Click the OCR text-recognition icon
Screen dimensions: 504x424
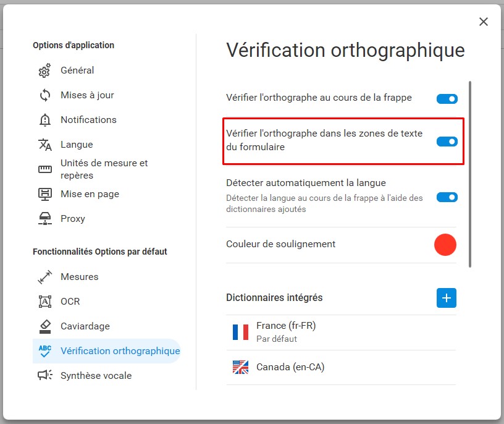point(44,302)
